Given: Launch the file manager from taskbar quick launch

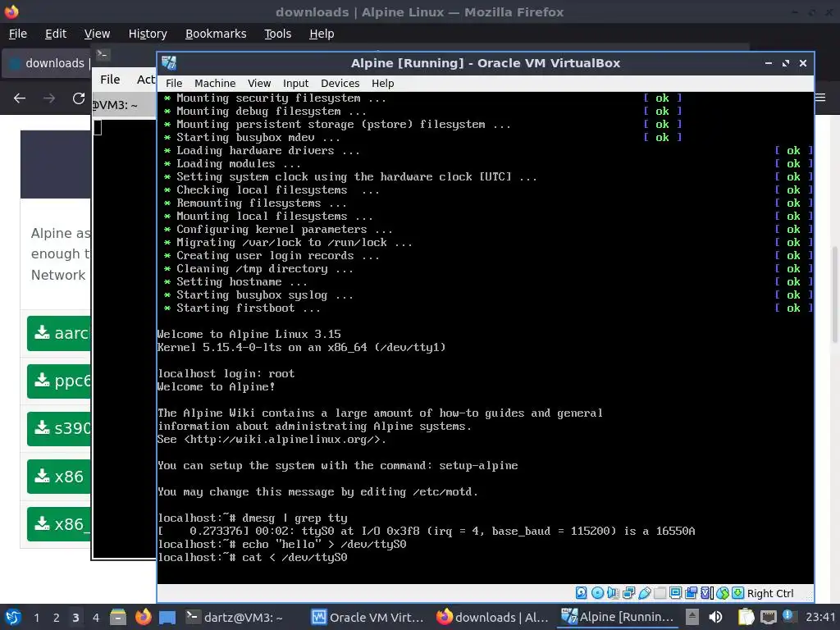Looking at the screenshot, I should (118, 617).
